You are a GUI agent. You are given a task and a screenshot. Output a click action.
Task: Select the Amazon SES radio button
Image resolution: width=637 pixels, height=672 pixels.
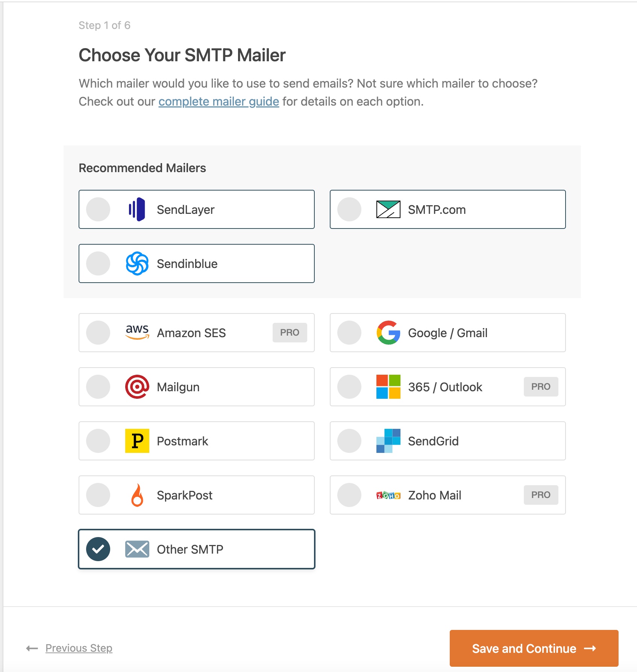(98, 333)
